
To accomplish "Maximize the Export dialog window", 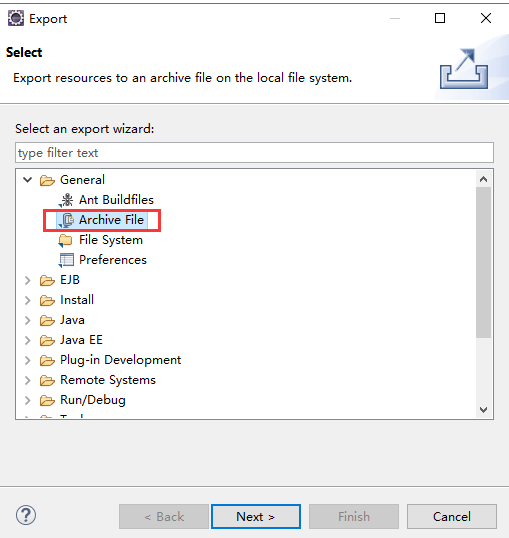I will click(x=440, y=18).
